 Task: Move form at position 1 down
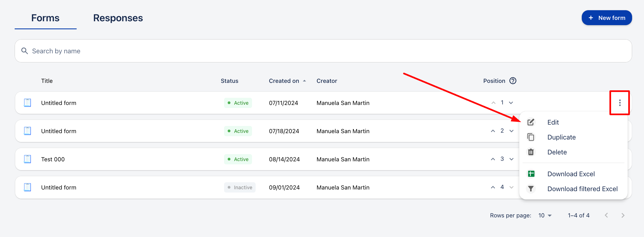coord(511,103)
